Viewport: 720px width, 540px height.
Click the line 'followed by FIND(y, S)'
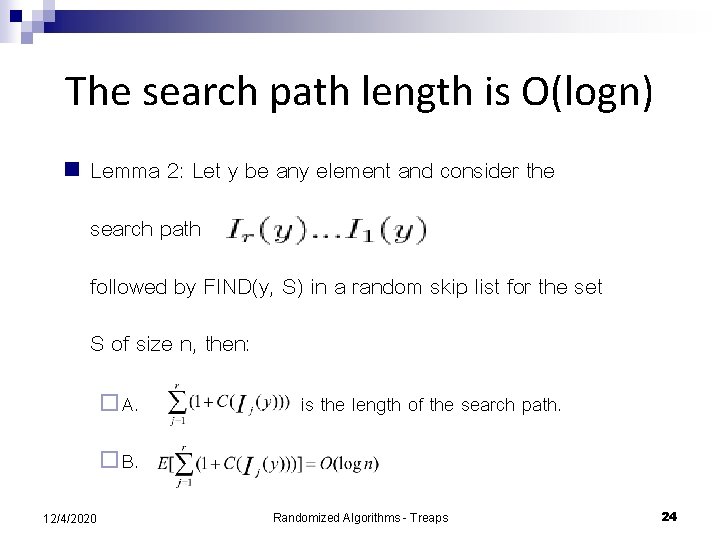tap(346, 287)
